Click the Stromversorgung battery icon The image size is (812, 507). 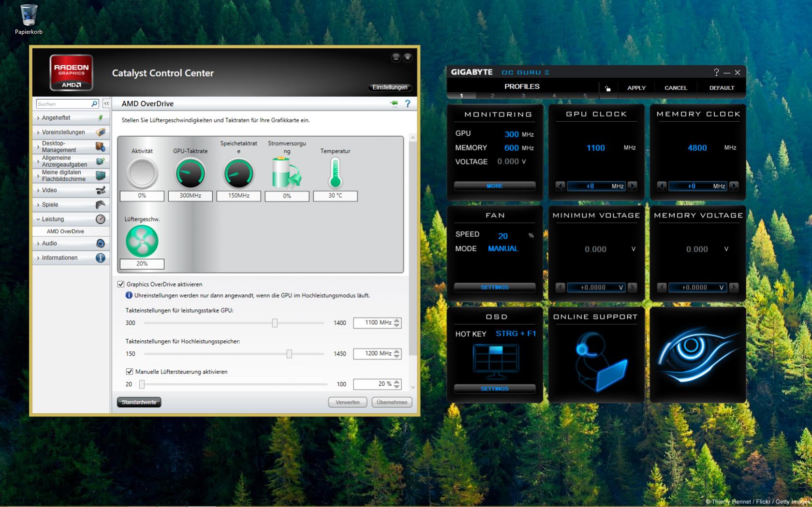(286, 174)
